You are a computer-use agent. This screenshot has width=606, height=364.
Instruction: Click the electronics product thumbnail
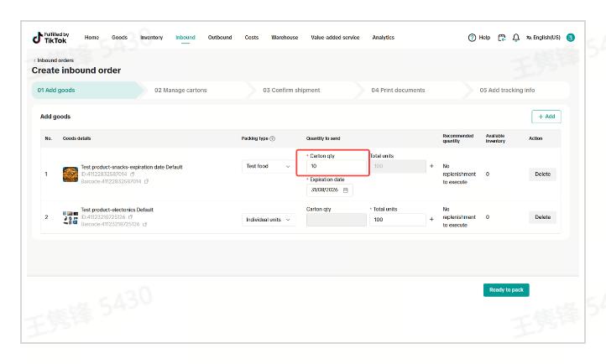tap(71, 217)
